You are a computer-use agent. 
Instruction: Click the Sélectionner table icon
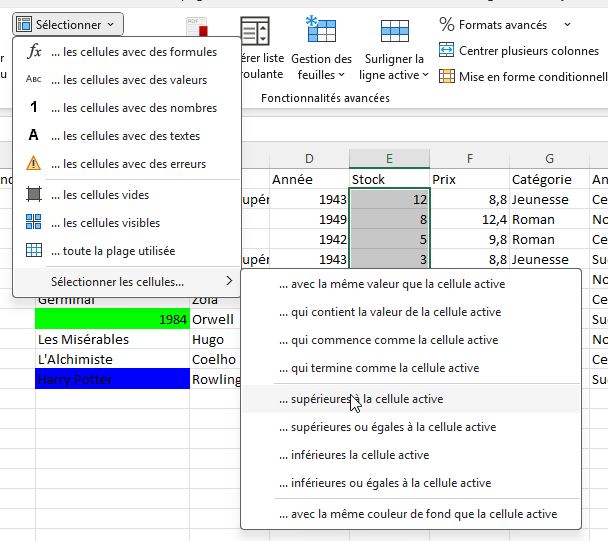(x=24, y=24)
